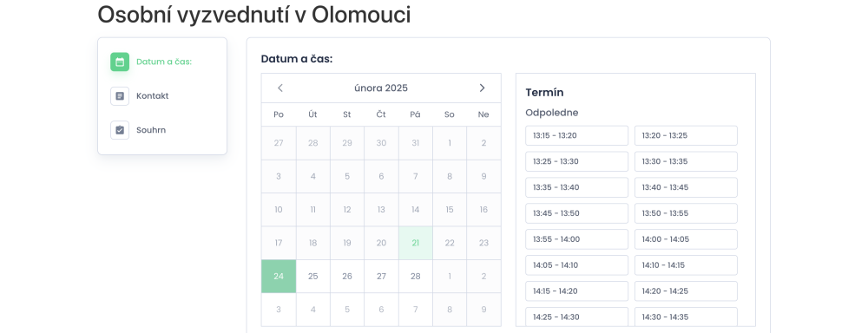
Task: Click the Kontakt form icon
Action: click(x=120, y=96)
